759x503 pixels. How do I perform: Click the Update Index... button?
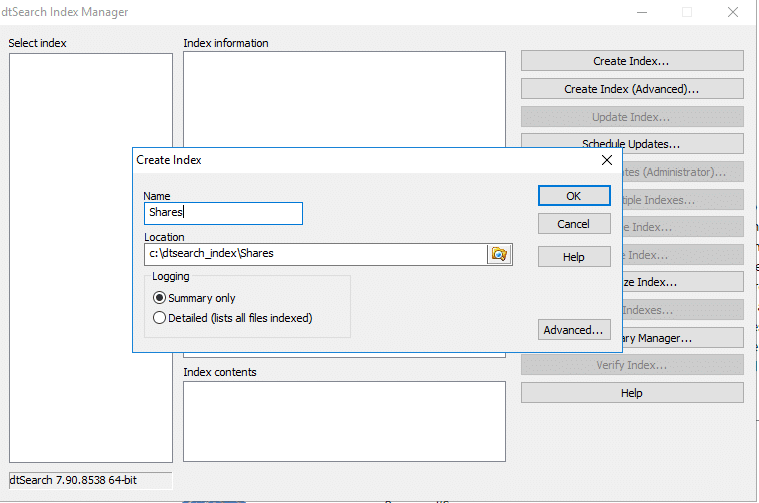(x=631, y=117)
